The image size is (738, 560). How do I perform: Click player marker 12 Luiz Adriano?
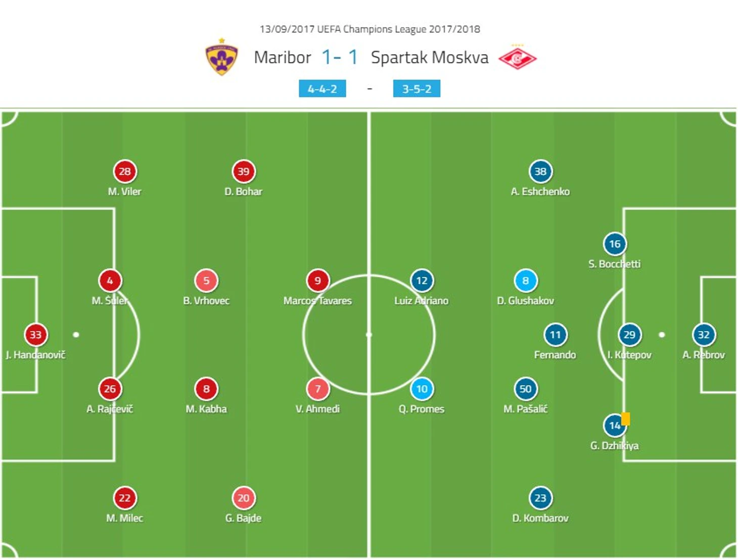tap(422, 281)
